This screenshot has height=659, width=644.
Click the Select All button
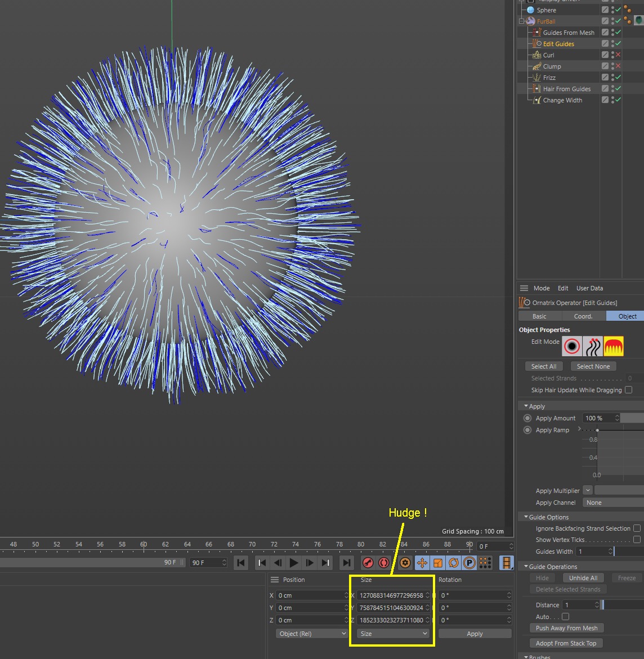point(544,366)
